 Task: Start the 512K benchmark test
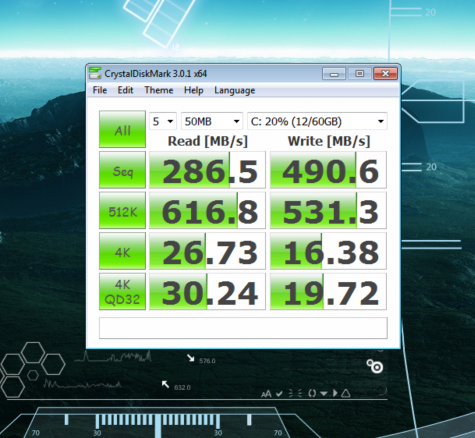[122, 210]
